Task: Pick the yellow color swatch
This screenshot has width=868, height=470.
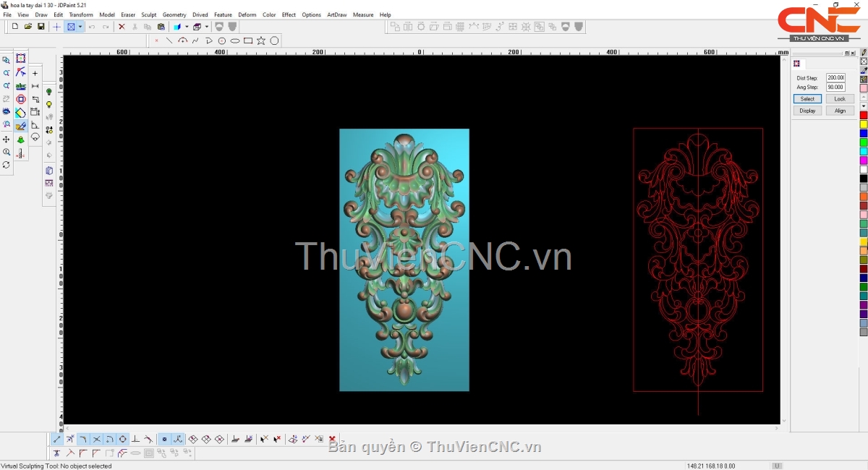Action: [x=863, y=124]
